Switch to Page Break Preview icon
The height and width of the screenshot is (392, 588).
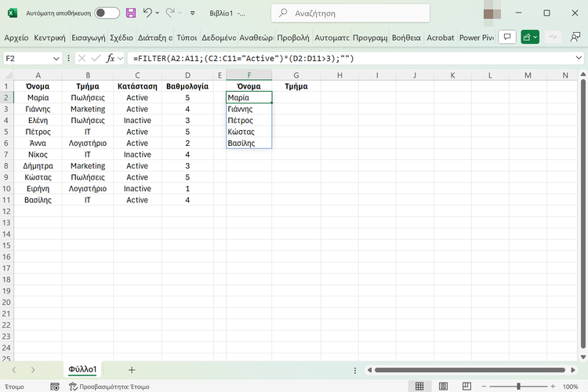pos(466,386)
